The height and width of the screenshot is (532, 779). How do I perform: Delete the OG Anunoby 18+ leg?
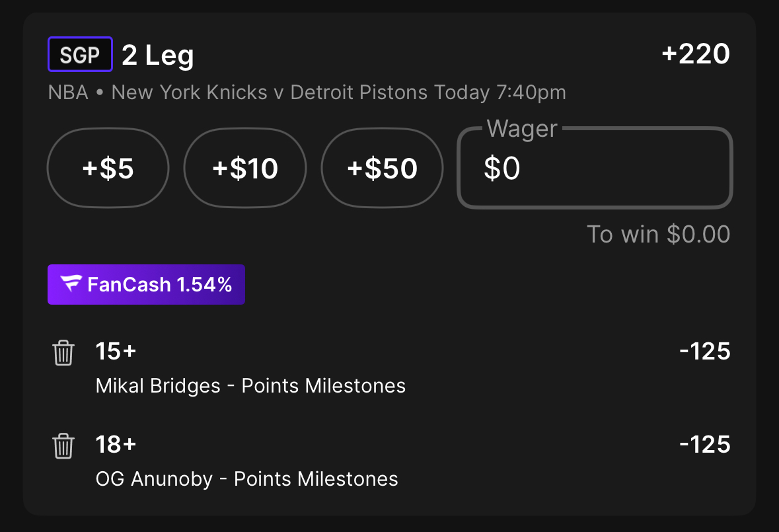(63, 446)
